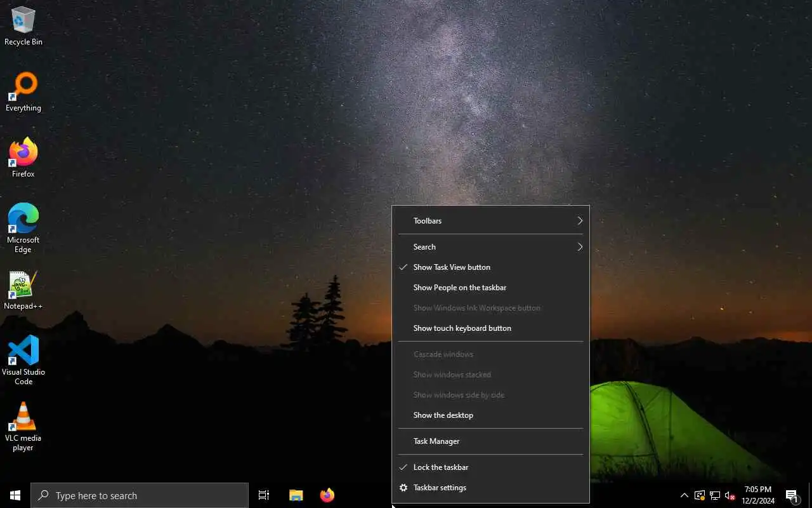Select the Microsoft Edge desktop shortcut
Viewport: 812px width, 508px height.
(23, 229)
